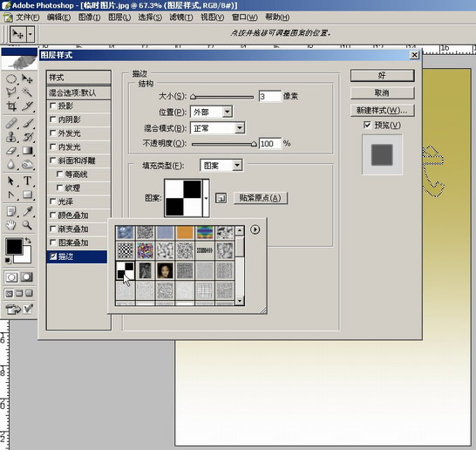476x450 pixels.
Task: Enable the 内阴影 inner shadow checkbox
Action: 53,119
